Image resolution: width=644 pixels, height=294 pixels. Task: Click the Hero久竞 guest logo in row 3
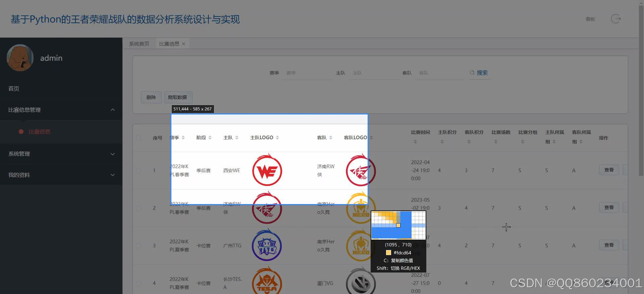(x=358, y=245)
